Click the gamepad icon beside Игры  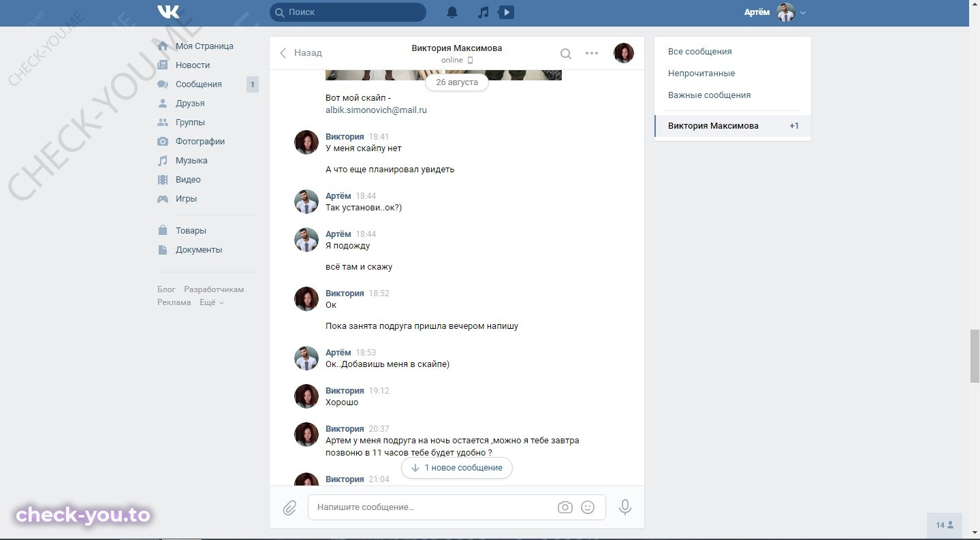point(163,199)
